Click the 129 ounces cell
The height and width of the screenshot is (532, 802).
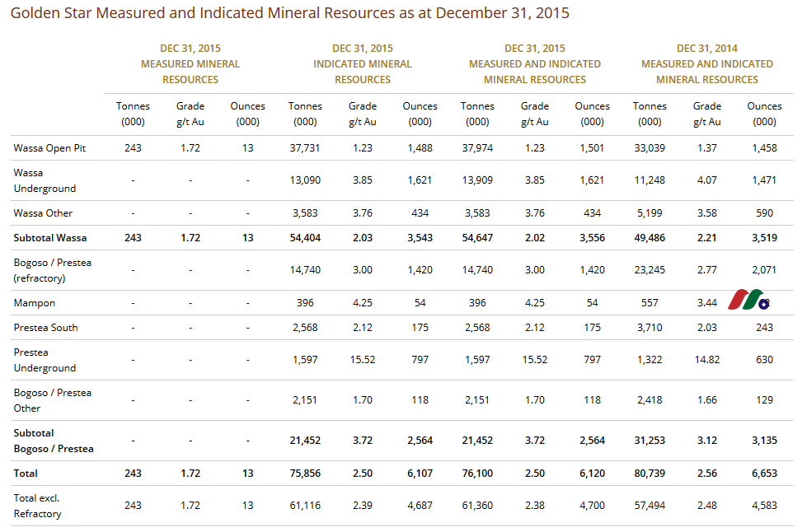(764, 400)
